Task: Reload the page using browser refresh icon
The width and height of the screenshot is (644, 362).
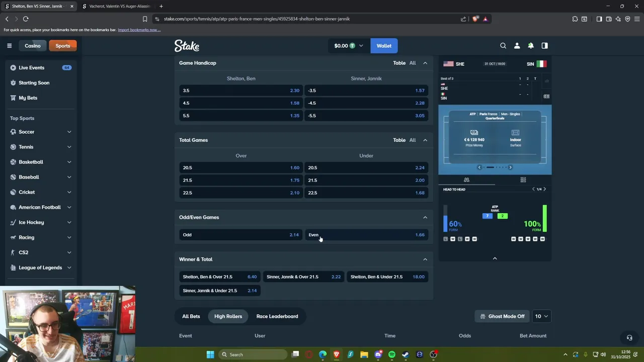Action: coord(26,19)
